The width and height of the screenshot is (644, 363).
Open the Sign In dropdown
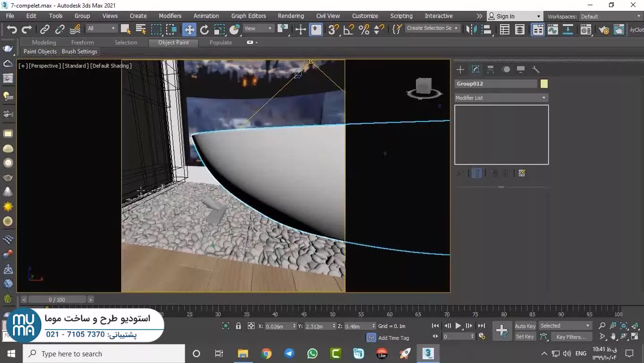[515, 16]
